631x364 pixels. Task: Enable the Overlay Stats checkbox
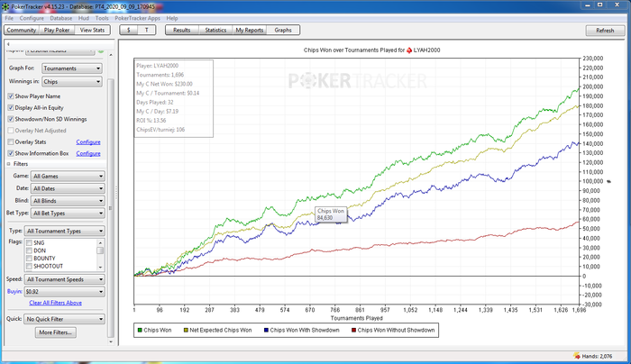click(x=11, y=142)
